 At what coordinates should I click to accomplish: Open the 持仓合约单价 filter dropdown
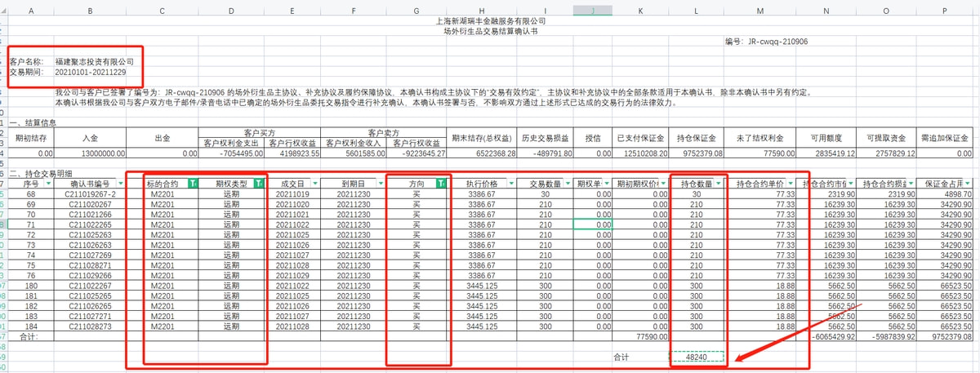click(x=792, y=184)
